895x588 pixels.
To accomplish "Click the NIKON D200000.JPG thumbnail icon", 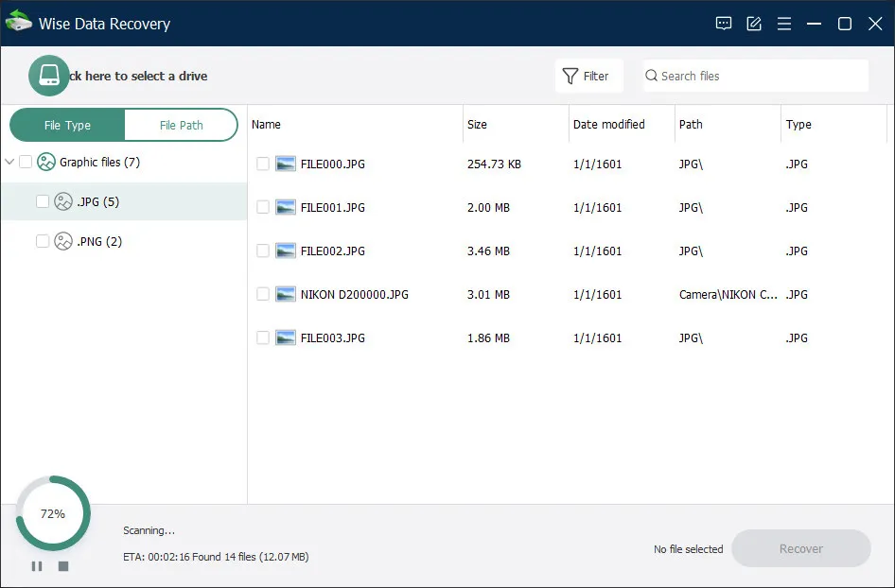I will 286,294.
